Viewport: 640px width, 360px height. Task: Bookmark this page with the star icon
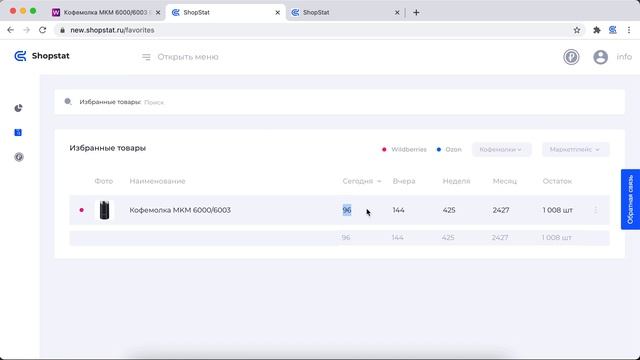(577, 30)
